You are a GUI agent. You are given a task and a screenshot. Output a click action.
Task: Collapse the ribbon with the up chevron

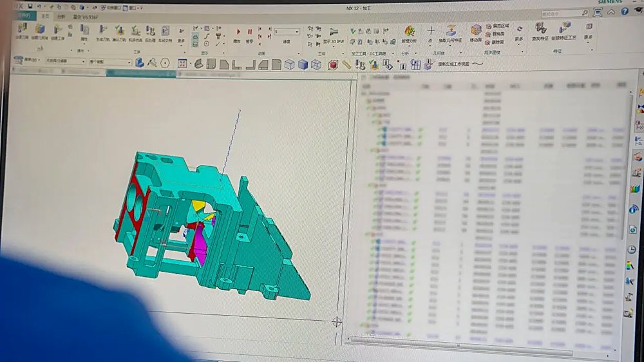pyautogui.click(x=611, y=12)
